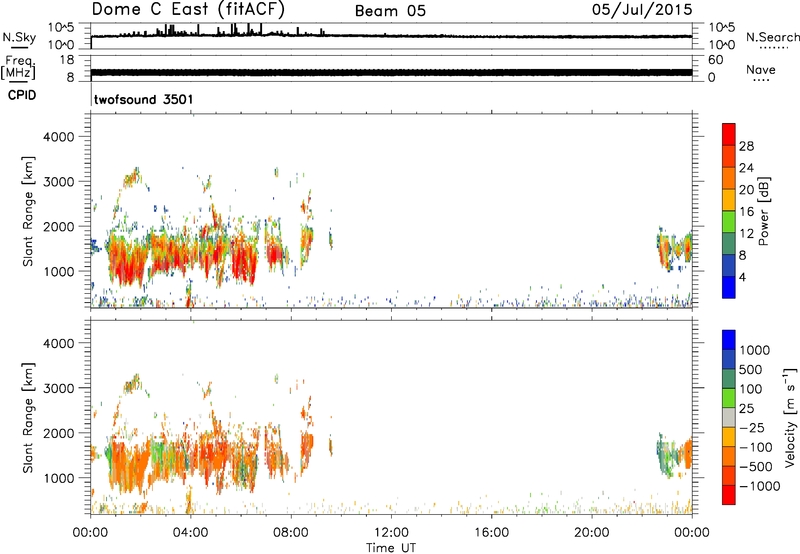Click the blue 4 dB power color band
This screenshot has width=800, height=554.
(729, 287)
